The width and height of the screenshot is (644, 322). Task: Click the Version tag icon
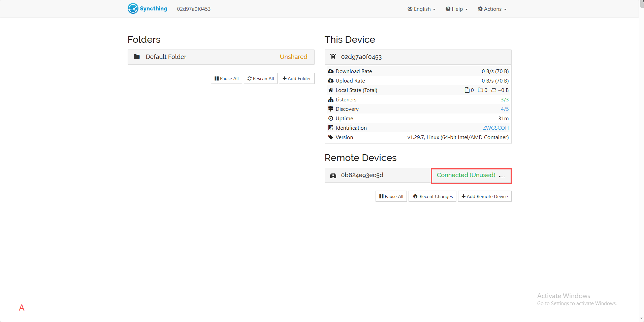(331, 137)
